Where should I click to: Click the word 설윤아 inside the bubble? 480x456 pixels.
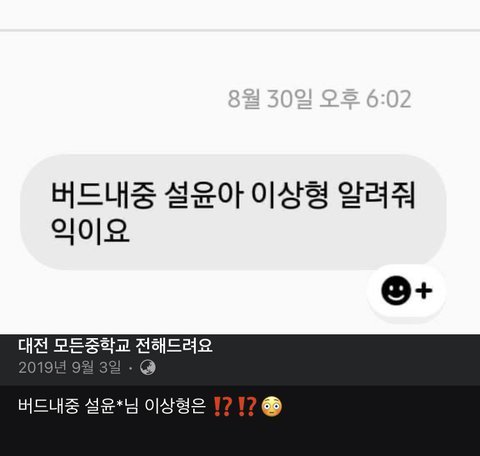point(204,196)
